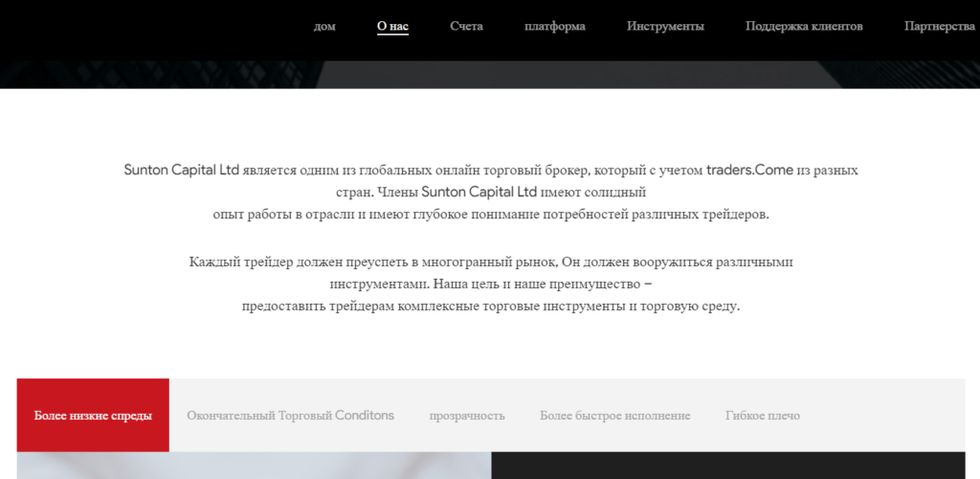Select the Более низкие спреды tab
980x479 pixels.
pyautogui.click(x=93, y=415)
